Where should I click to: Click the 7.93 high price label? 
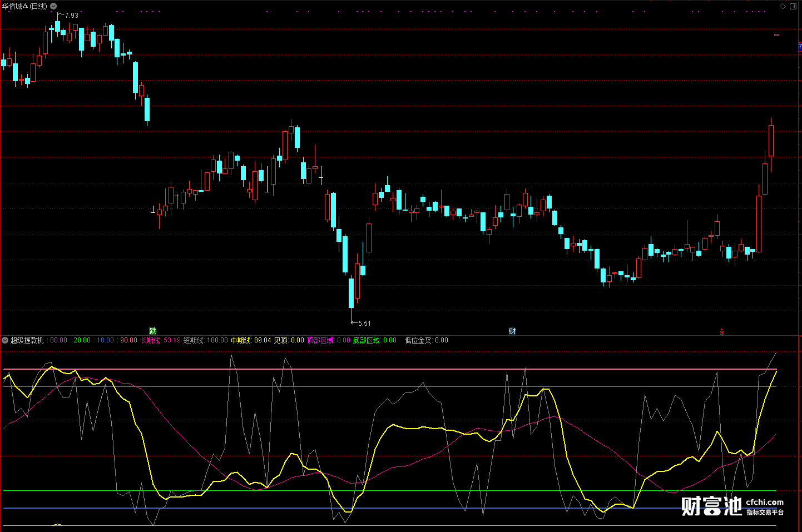pos(71,16)
